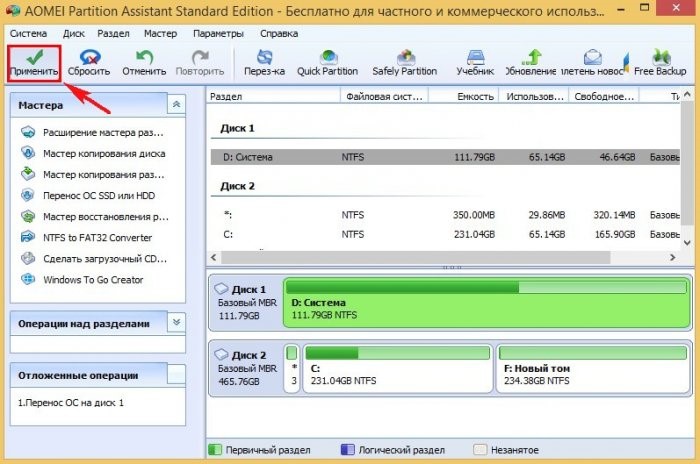Click the Отменить (Undo) arrow icon
This screenshot has height=464, width=700.
pyautogui.click(x=144, y=57)
